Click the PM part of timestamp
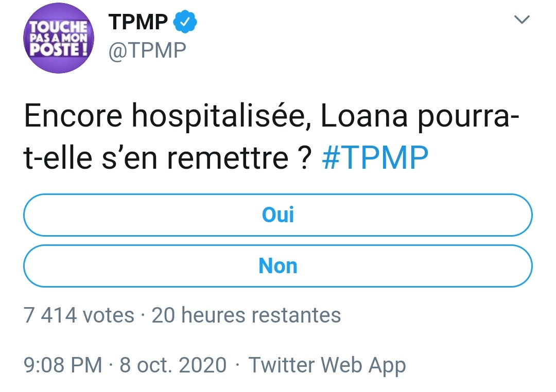This screenshot has width=556, height=392. point(87,365)
